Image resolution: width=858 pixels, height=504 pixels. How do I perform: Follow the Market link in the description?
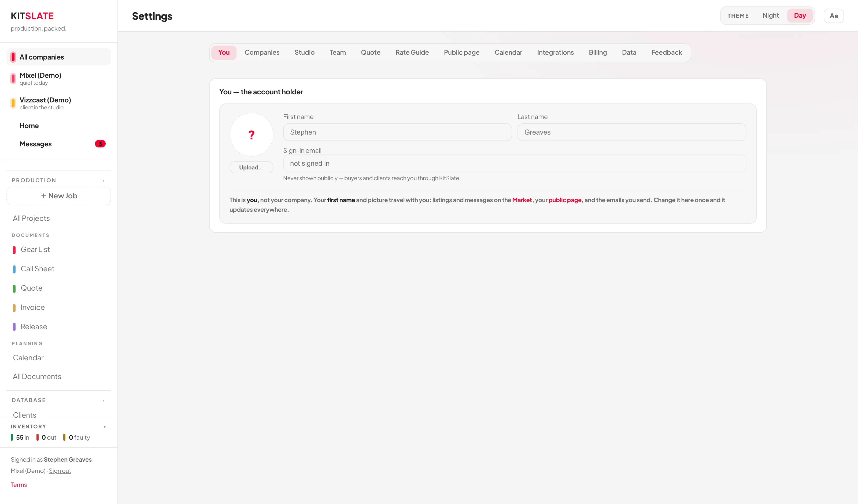(x=522, y=200)
